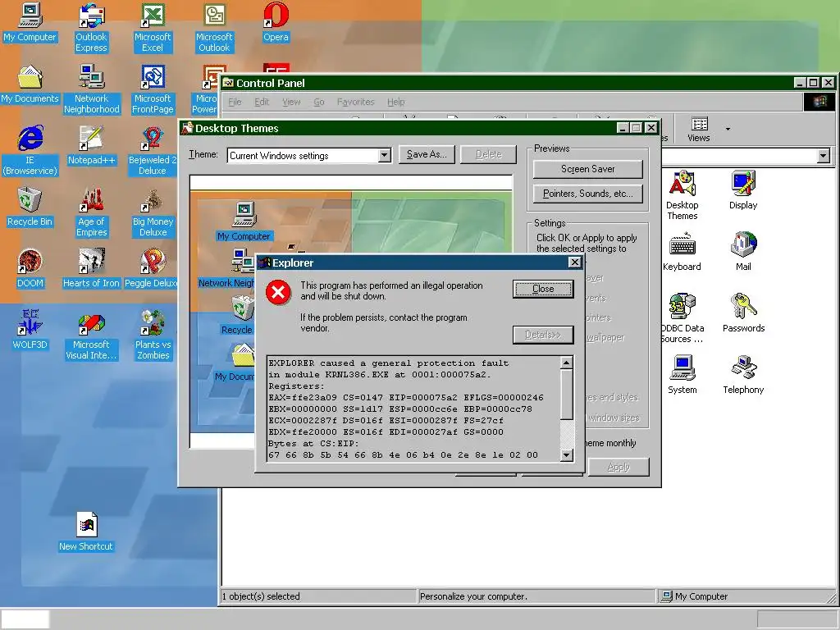
Task: Launch Notepad++ desktop shortcut
Action: coord(91,146)
